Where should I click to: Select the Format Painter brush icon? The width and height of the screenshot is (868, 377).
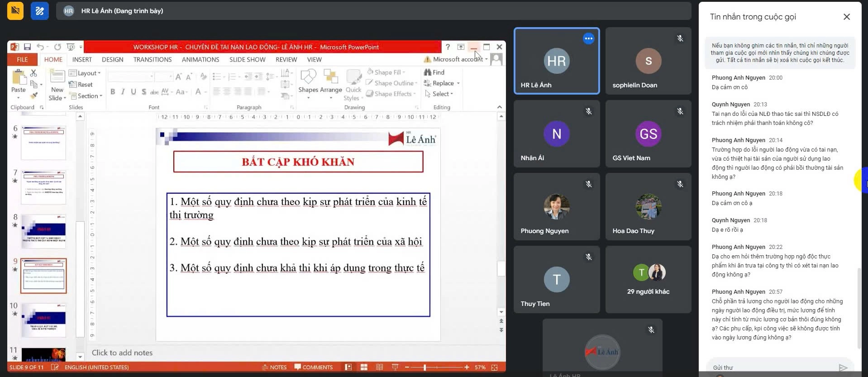click(33, 95)
